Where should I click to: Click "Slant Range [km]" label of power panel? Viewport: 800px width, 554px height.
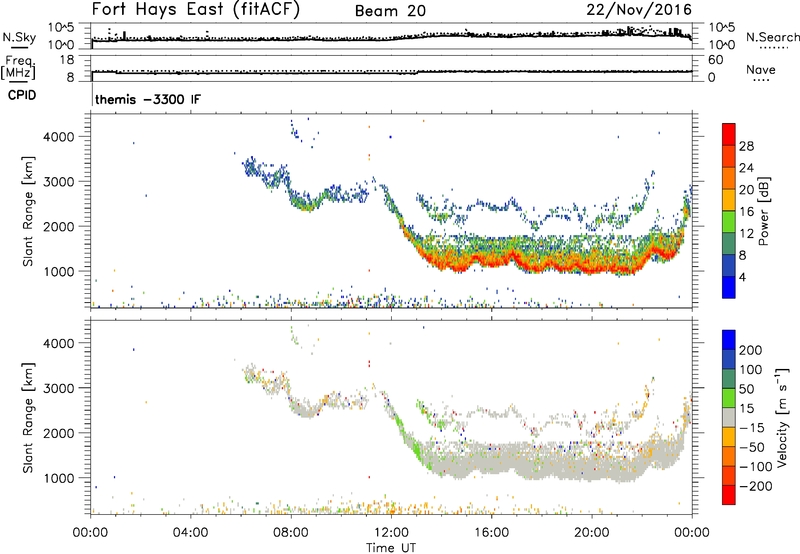pos(28,211)
